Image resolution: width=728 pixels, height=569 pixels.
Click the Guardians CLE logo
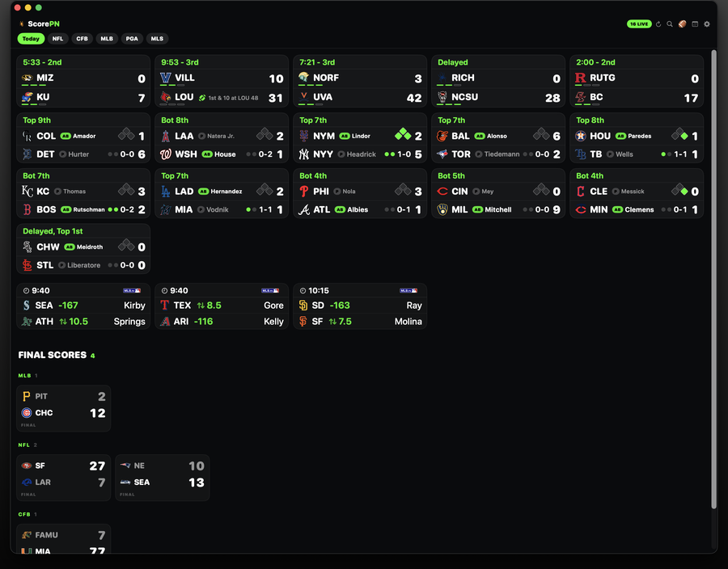pos(580,191)
